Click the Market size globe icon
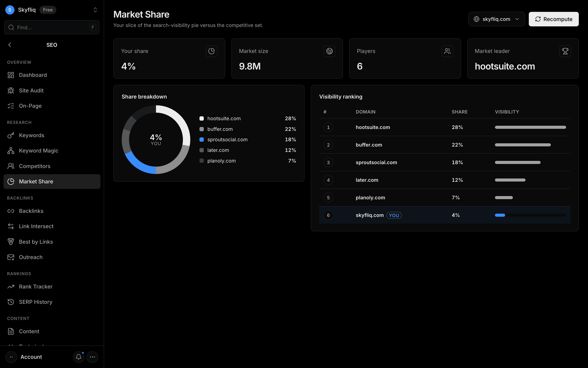 click(329, 51)
